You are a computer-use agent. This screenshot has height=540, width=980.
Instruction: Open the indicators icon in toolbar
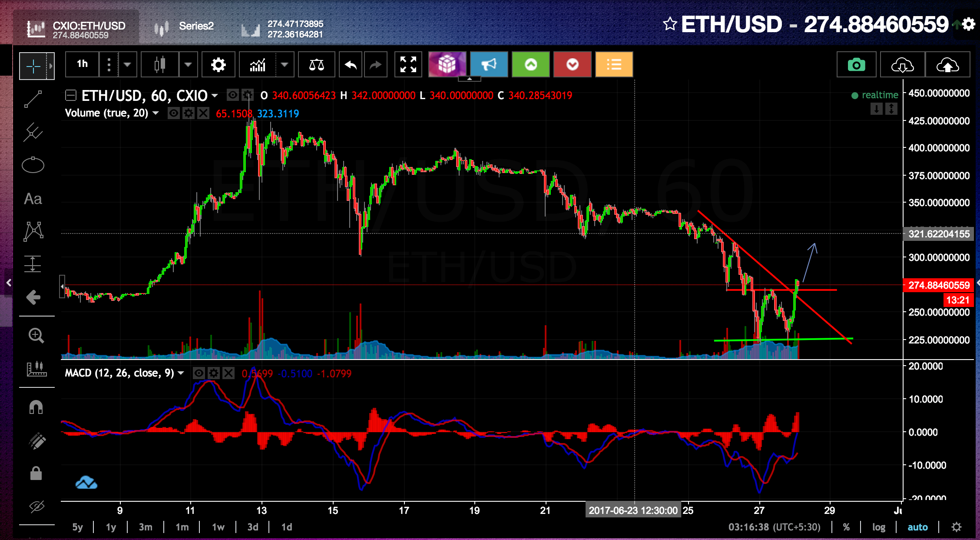(x=258, y=65)
